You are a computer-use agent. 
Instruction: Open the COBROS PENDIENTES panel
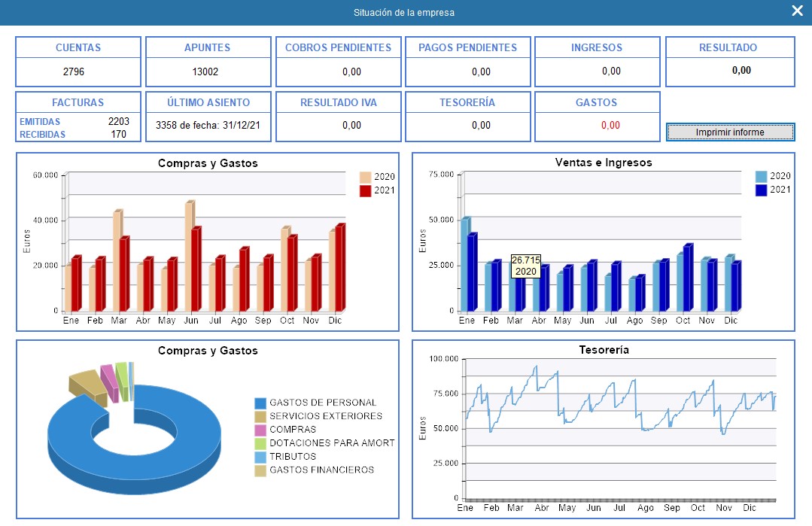(x=338, y=47)
